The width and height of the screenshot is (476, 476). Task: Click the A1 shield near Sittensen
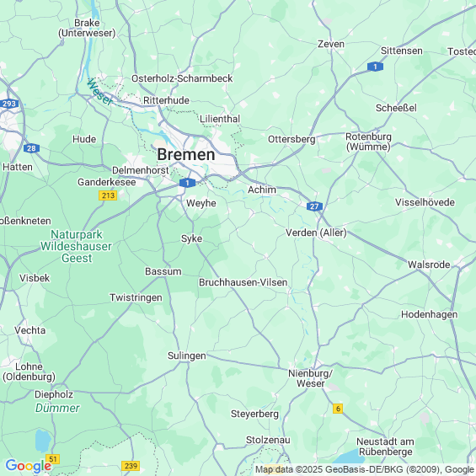point(375,67)
